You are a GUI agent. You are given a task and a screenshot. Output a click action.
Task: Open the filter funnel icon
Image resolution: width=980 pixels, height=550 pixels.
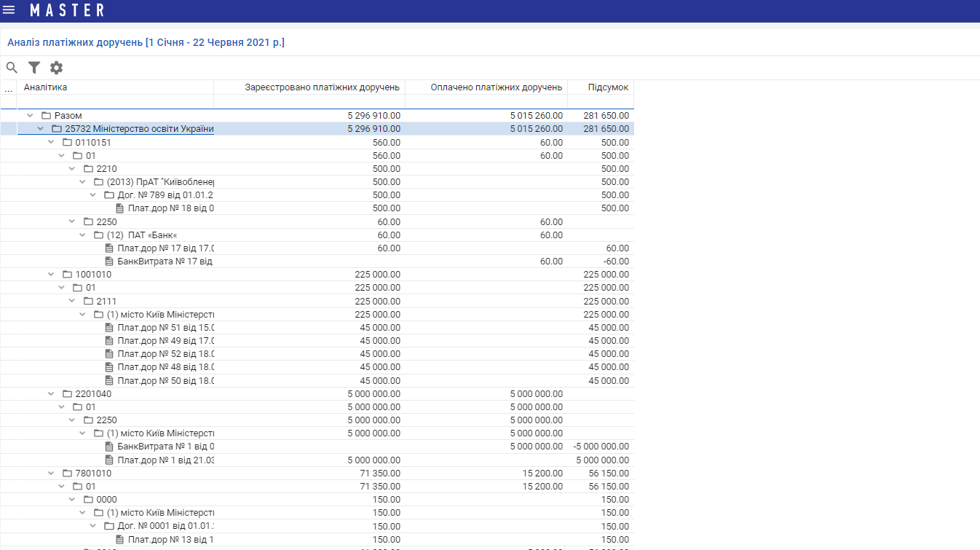coord(34,68)
